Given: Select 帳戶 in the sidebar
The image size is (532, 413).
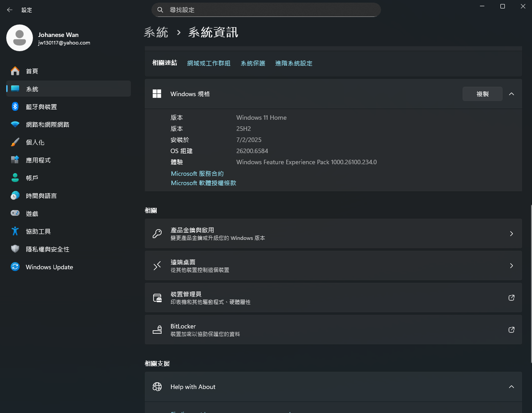Looking at the screenshot, I should pyautogui.click(x=69, y=178).
